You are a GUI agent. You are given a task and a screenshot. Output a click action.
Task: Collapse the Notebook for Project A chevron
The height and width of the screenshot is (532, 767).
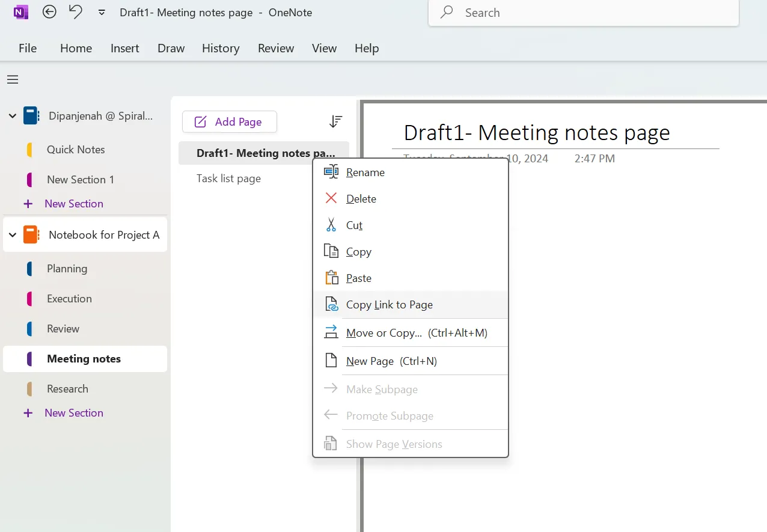[x=13, y=235]
